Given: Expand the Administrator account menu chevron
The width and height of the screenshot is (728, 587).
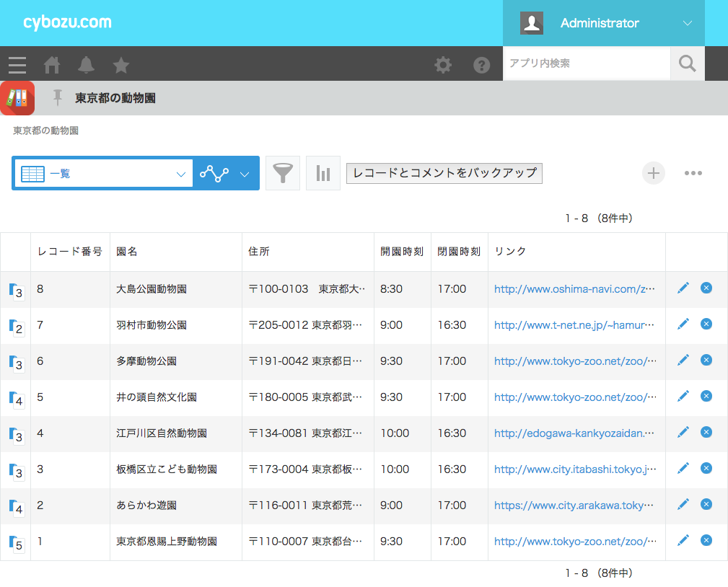Looking at the screenshot, I should click(x=687, y=23).
